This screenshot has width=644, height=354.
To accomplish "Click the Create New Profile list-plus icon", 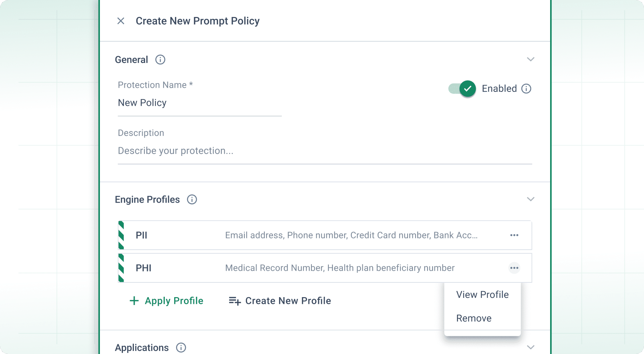I will click(x=235, y=301).
